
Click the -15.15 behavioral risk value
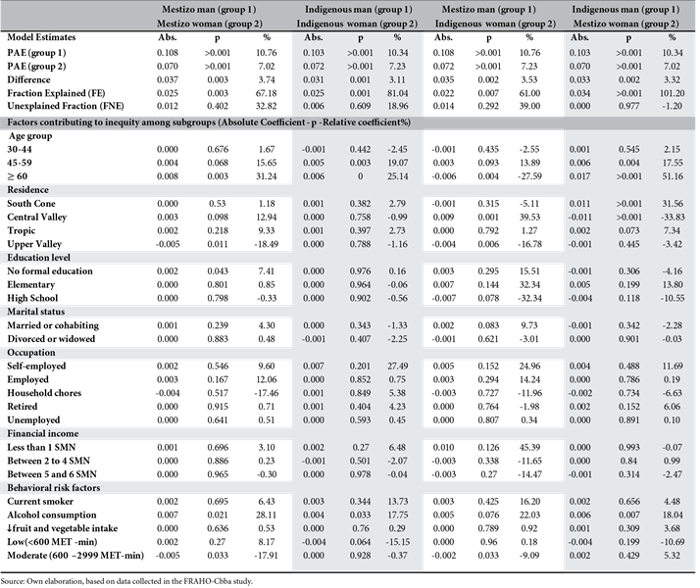[398, 541]
